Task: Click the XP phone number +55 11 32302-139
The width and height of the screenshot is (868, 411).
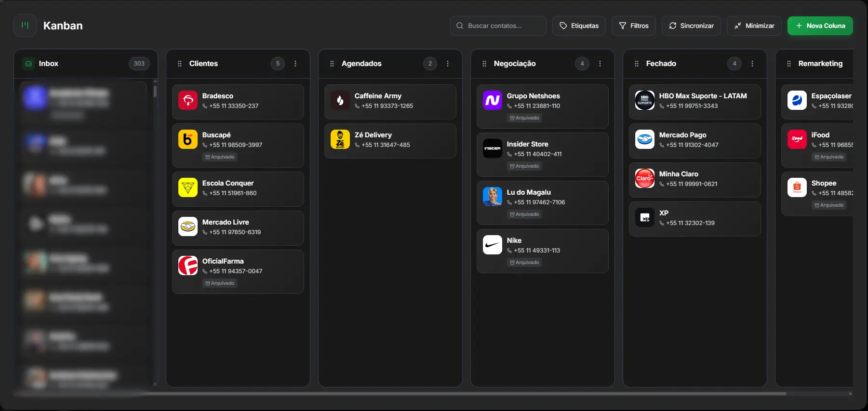Action: click(x=690, y=223)
